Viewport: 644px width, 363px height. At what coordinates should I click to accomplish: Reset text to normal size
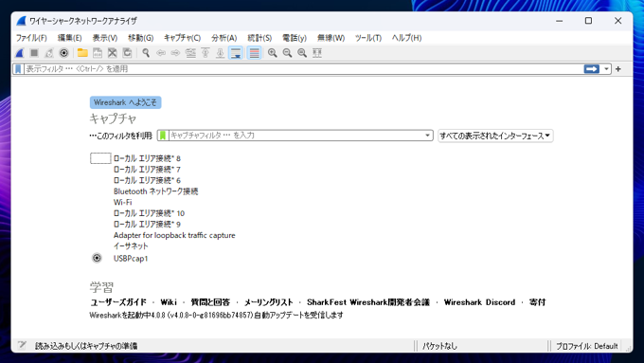tap(302, 53)
